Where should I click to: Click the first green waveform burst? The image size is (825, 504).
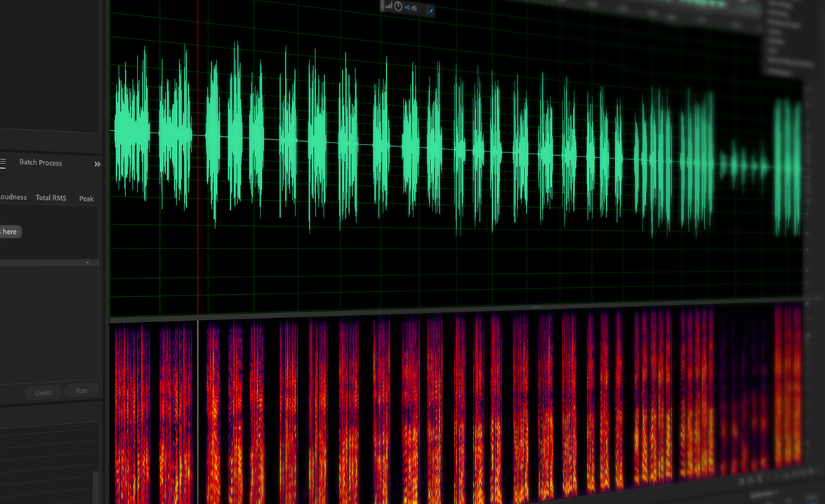tap(131, 132)
